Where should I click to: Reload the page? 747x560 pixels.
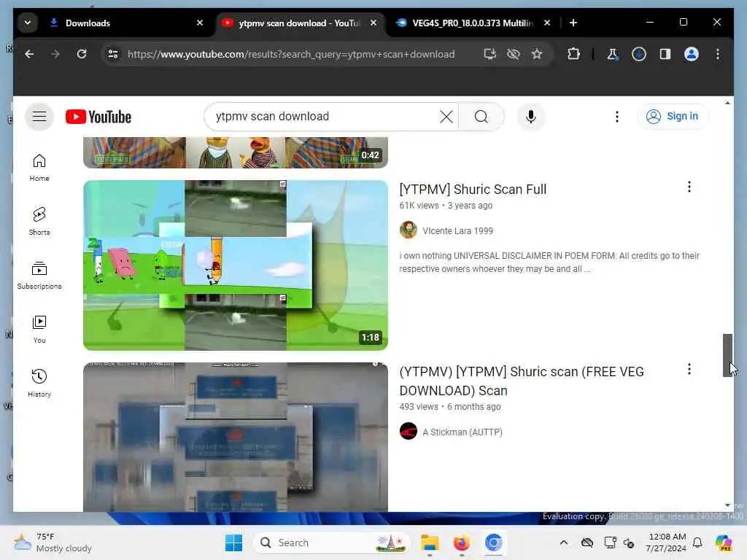(x=82, y=54)
